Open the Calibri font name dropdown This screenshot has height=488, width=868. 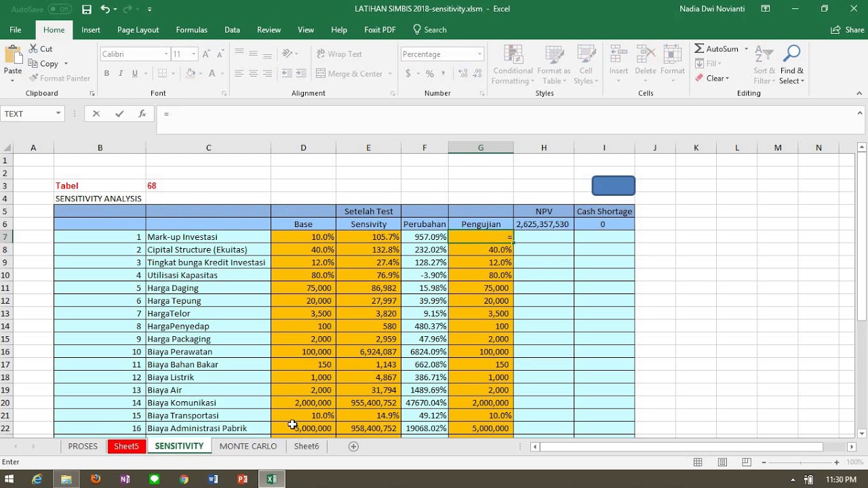[166, 54]
